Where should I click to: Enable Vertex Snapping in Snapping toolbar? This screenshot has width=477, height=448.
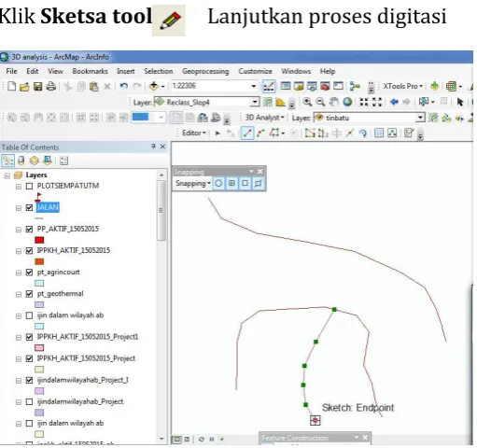[245, 183]
